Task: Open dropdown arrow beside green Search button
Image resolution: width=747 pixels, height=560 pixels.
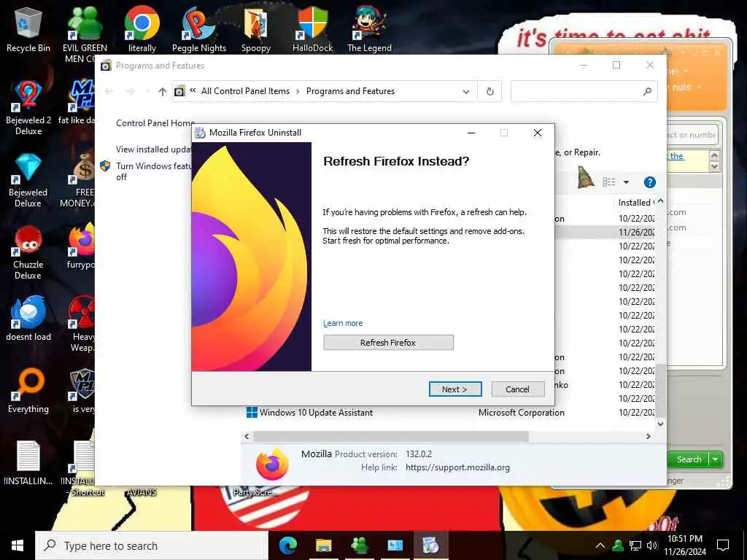Action: tap(716, 459)
